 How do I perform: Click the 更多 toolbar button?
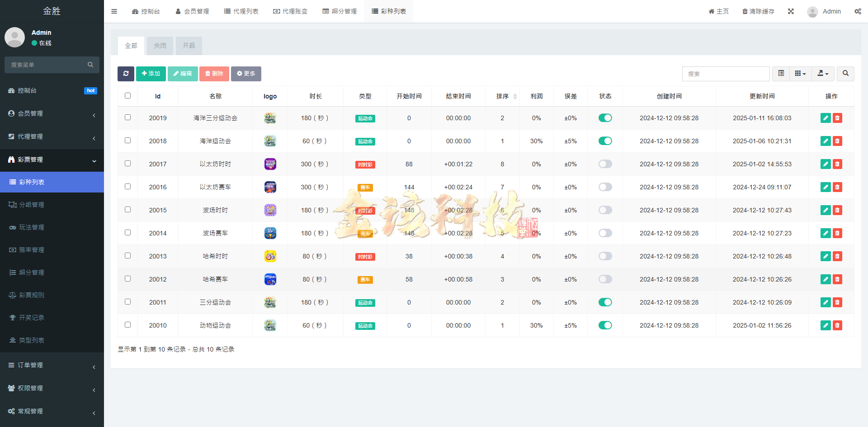[246, 74]
